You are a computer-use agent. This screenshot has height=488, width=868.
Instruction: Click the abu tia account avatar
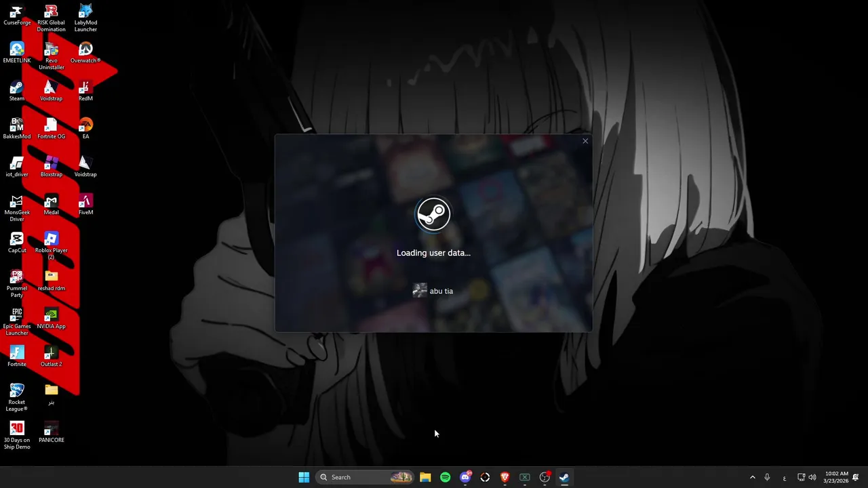420,291
